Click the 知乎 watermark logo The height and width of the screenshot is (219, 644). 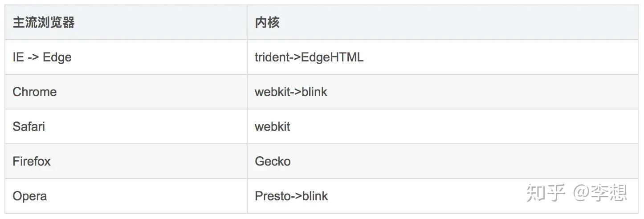pyautogui.click(x=546, y=193)
